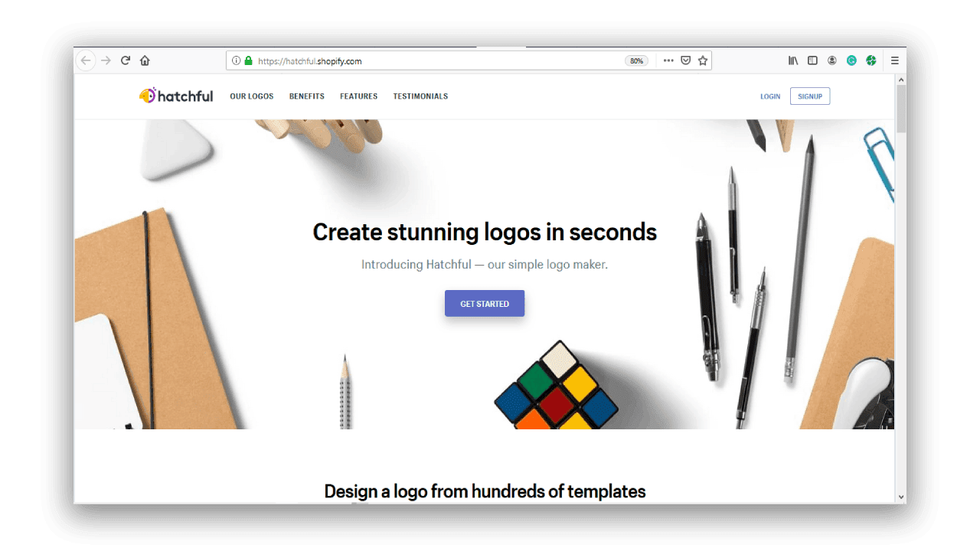980x551 pixels.
Task: Open the Firefox account avatar icon
Action: point(832,60)
